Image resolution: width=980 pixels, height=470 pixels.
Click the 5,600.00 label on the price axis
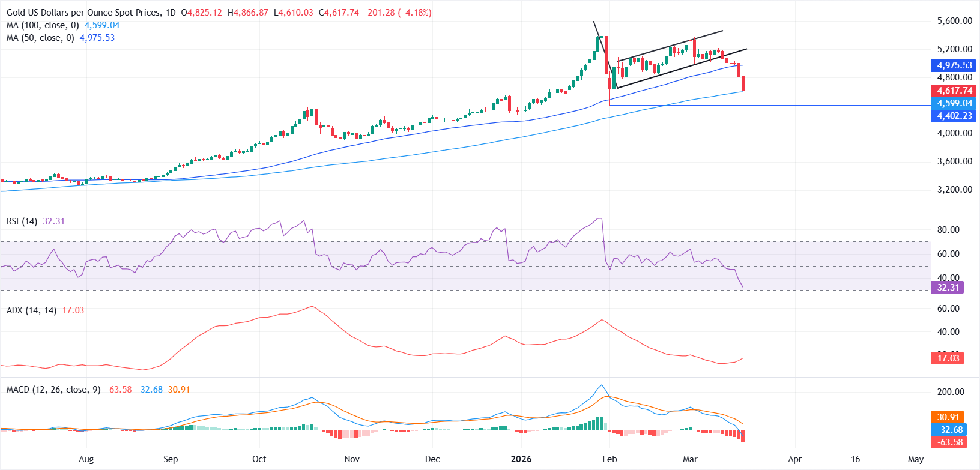954,21
